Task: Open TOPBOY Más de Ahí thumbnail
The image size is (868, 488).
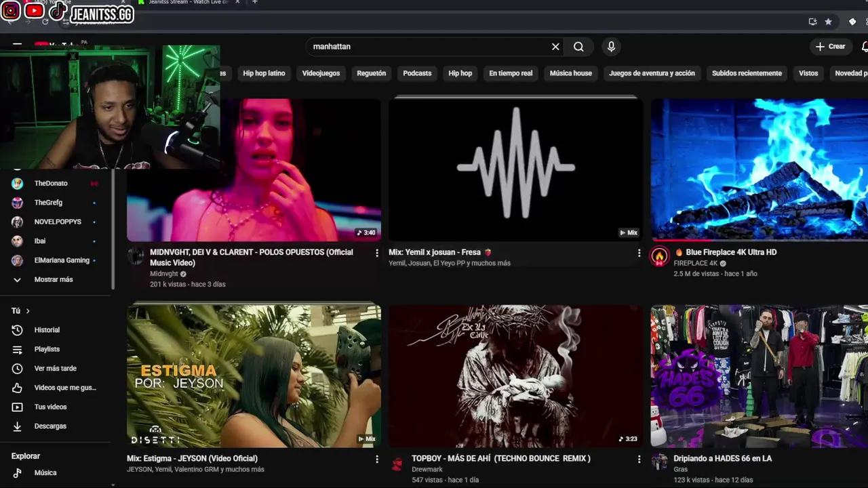Action: (x=515, y=375)
